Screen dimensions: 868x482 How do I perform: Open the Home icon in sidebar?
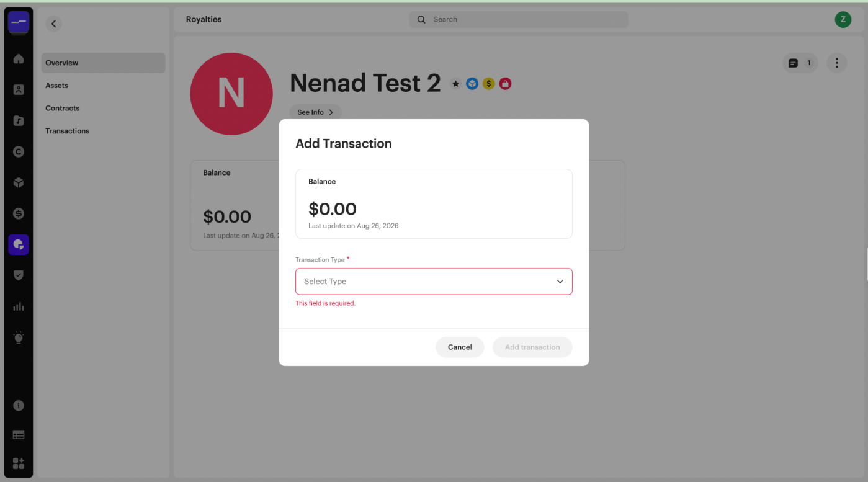tap(19, 59)
